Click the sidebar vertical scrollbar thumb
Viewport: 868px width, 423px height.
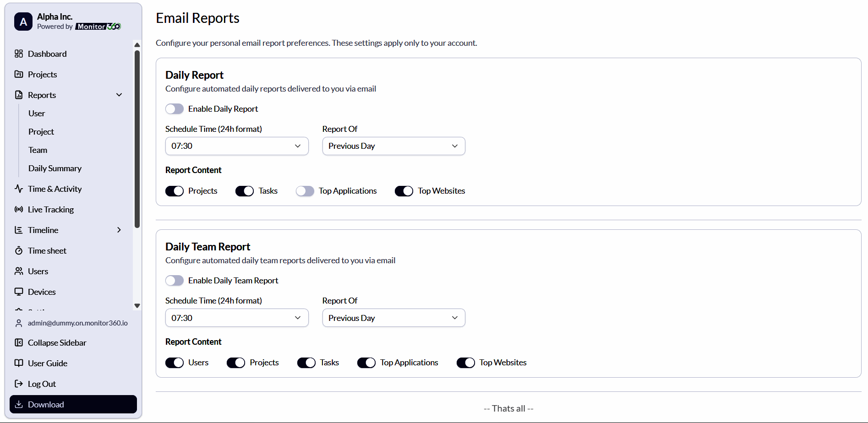(137, 137)
